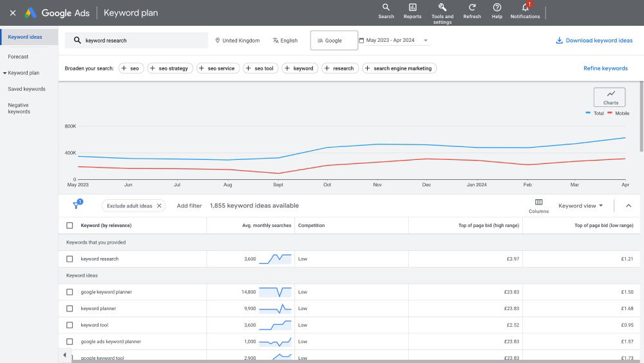The image size is (644, 363).
Task: Open Saved keywords in the sidebar
Action: [26, 89]
